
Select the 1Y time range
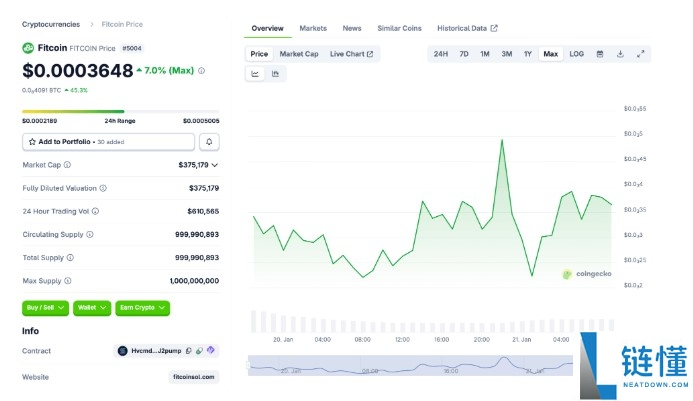(x=528, y=54)
